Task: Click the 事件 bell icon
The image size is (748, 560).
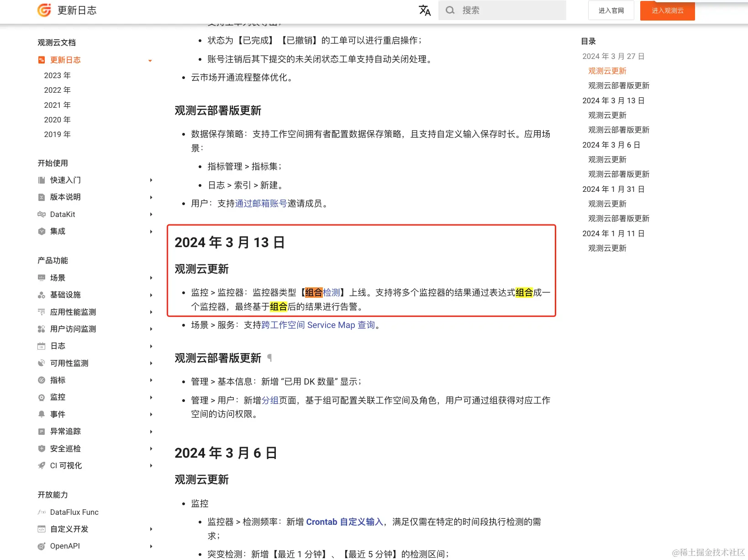Action: [42, 414]
